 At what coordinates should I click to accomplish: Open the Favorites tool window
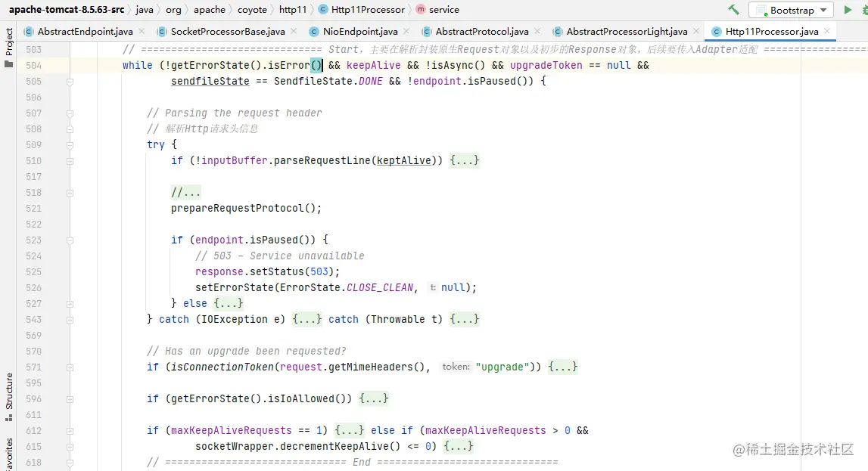coord(8,451)
